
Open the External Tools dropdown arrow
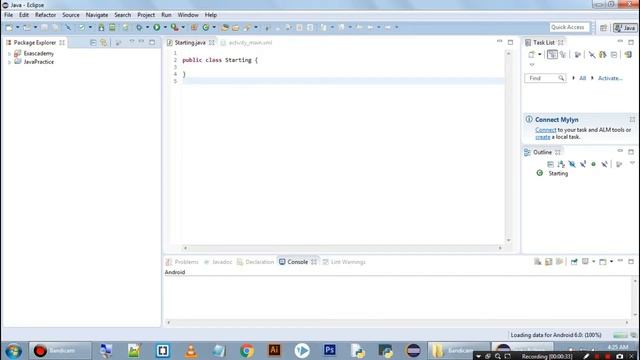click(x=183, y=27)
